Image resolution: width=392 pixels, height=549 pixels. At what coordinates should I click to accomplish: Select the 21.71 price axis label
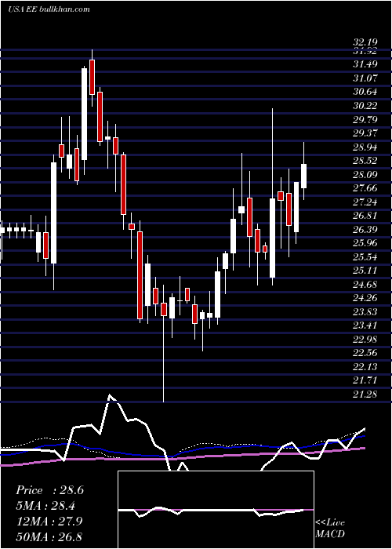click(x=365, y=380)
